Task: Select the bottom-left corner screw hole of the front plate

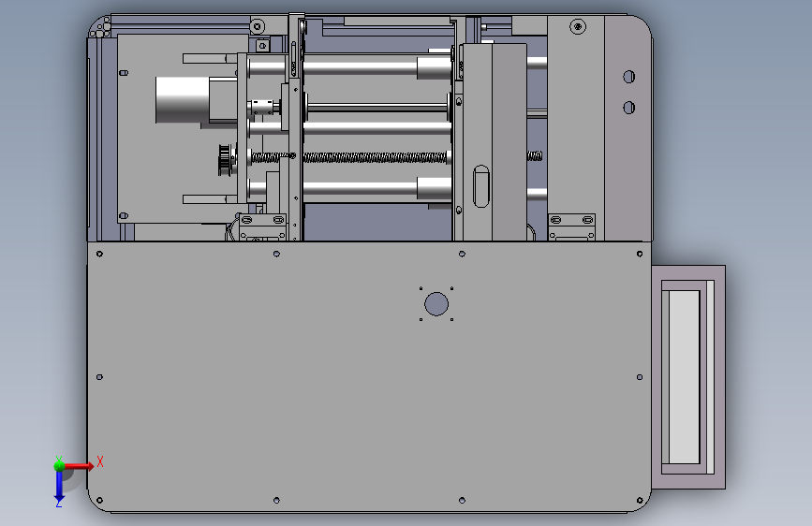Action: pos(100,500)
